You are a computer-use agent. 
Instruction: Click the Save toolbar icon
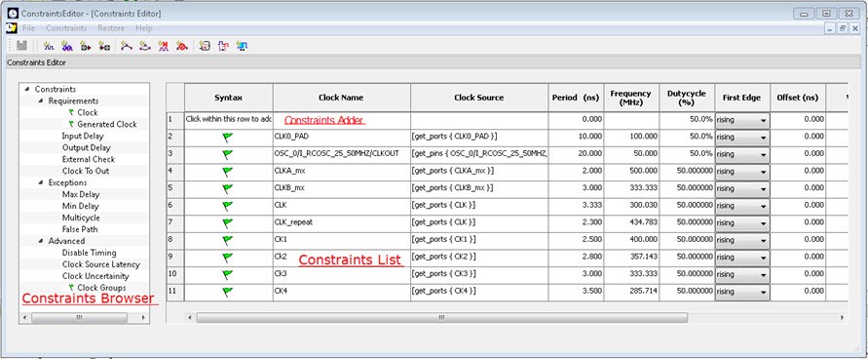pyautogui.click(x=22, y=46)
